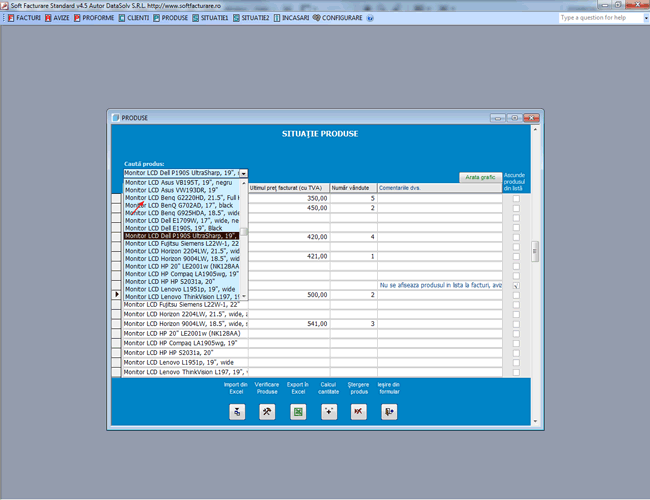Tick hide checkbox for the 421,00 row
The width and height of the screenshot is (650, 500).
click(516, 257)
